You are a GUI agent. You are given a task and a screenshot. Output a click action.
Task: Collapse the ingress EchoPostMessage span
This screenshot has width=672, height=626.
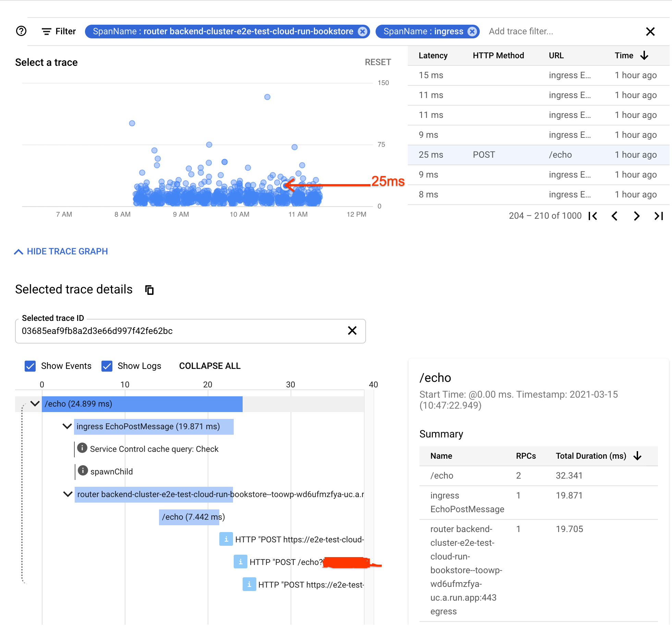[x=67, y=426]
